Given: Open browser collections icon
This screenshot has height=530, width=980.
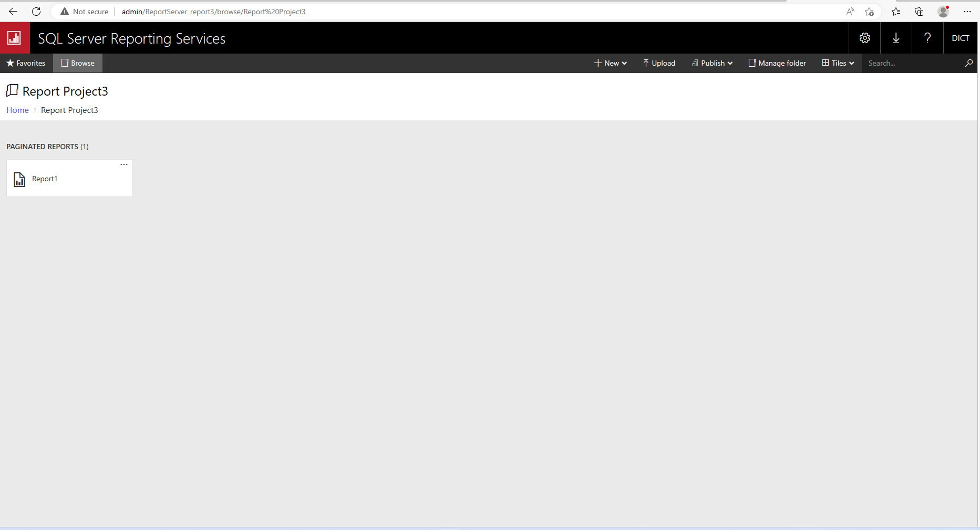Looking at the screenshot, I should click(x=919, y=12).
